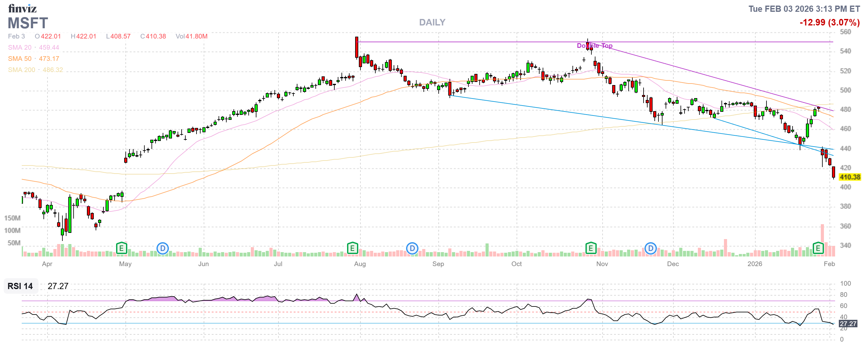
Task: Click the dividend D marker before Dec
Action: (x=650, y=249)
